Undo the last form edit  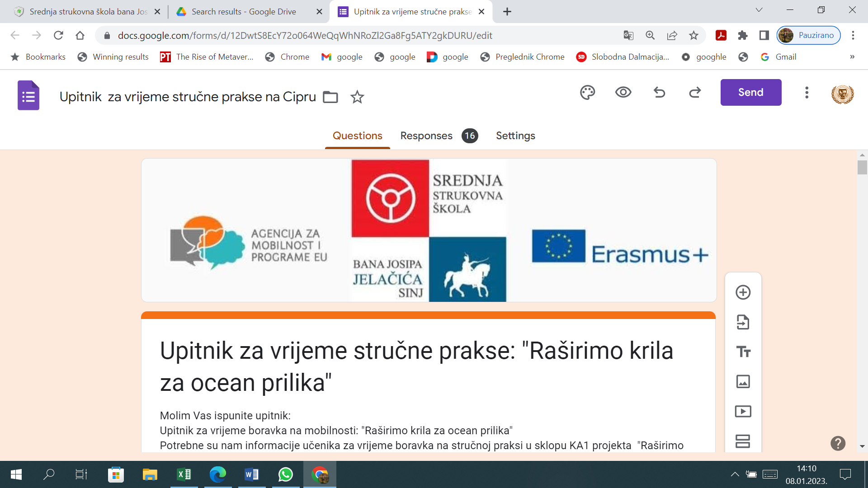pos(659,93)
